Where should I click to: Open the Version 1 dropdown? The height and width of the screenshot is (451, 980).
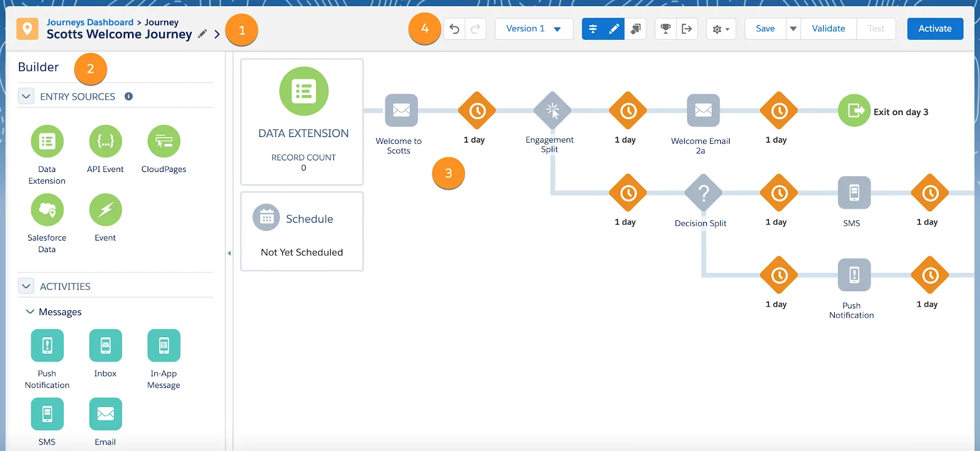click(533, 29)
